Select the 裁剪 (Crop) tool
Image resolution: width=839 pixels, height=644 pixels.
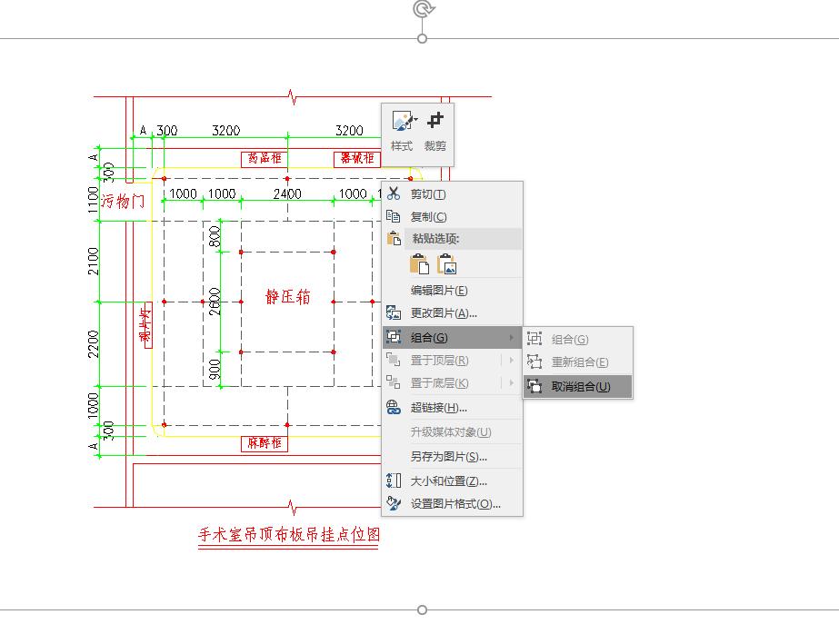pyautogui.click(x=435, y=120)
